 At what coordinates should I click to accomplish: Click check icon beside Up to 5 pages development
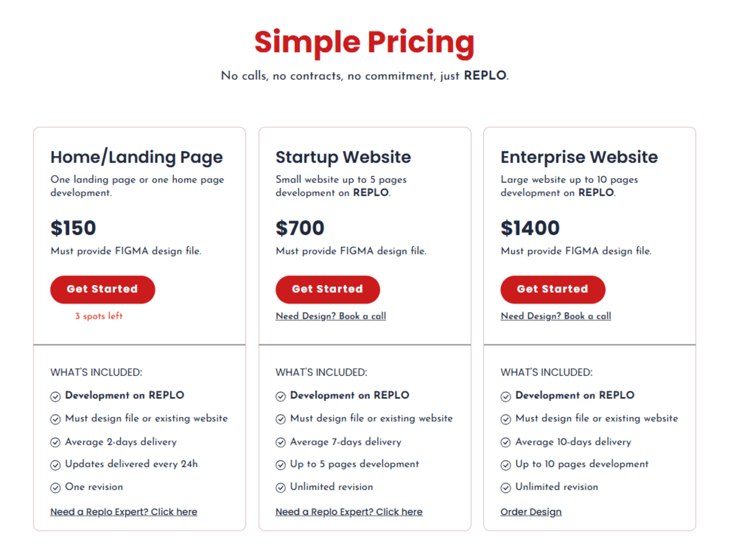280,465
